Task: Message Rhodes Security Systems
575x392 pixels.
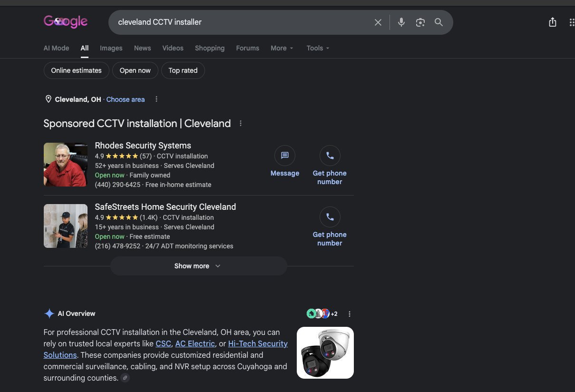Action: pos(285,162)
